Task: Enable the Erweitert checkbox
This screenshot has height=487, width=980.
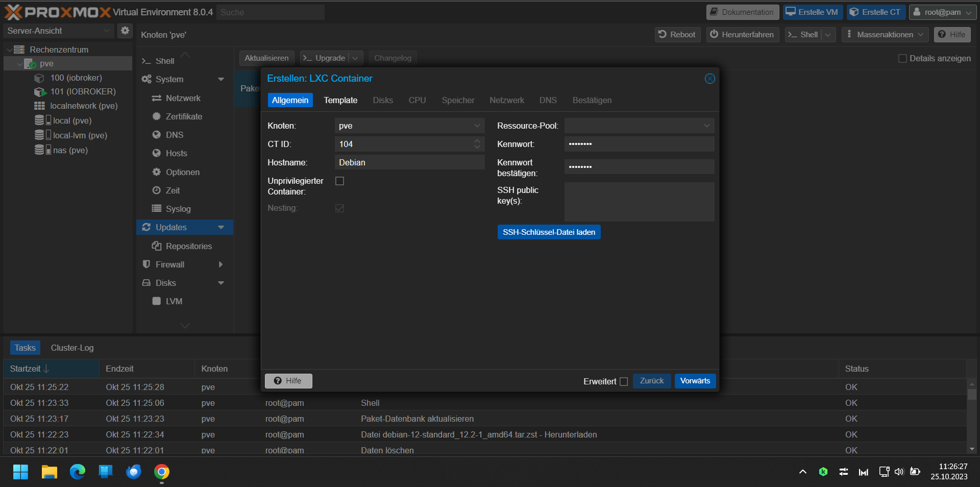Action: click(624, 381)
